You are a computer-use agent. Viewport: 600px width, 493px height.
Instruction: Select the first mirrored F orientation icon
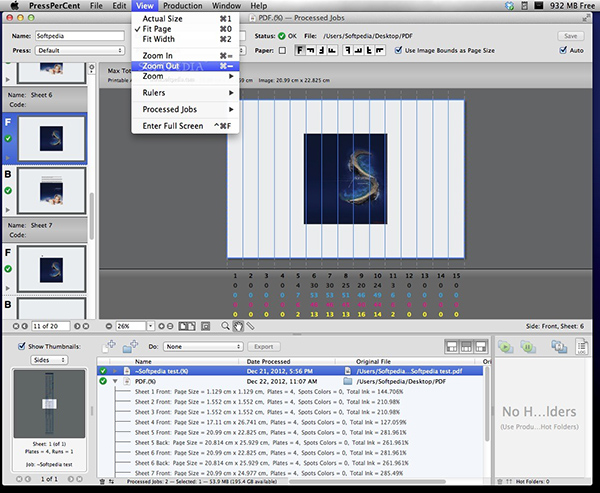coord(347,50)
